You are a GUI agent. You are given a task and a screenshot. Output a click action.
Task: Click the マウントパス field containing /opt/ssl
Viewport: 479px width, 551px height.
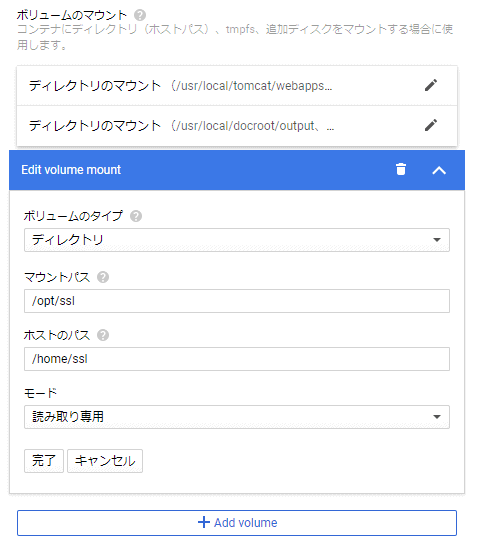(x=237, y=301)
